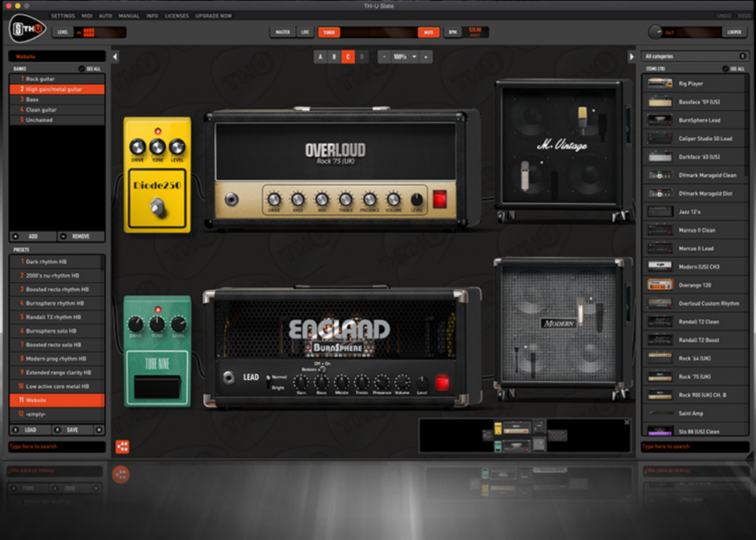Open the MIDI menu
756x540 pixels.
pyautogui.click(x=87, y=16)
